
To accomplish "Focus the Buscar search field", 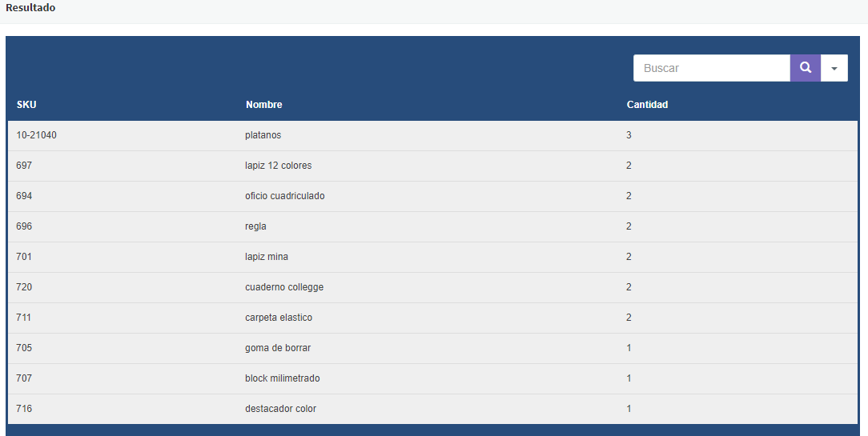I will tap(711, 68).
